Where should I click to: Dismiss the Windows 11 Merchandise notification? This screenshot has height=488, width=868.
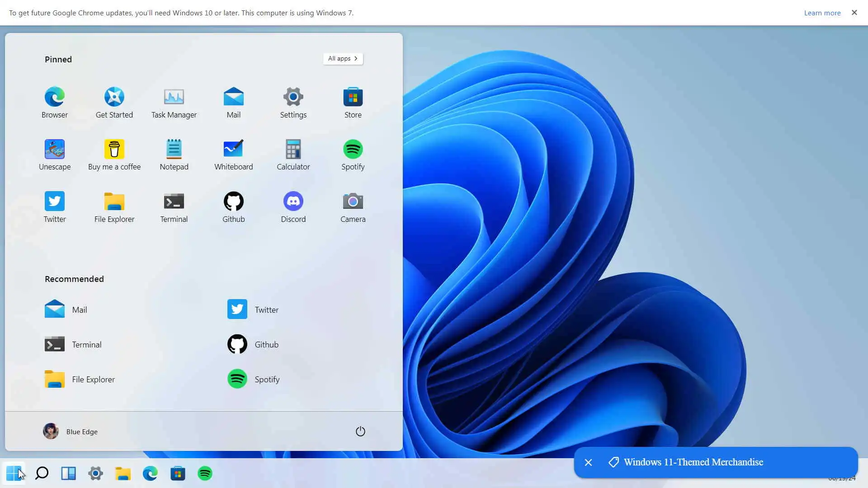tap(588, 462)
